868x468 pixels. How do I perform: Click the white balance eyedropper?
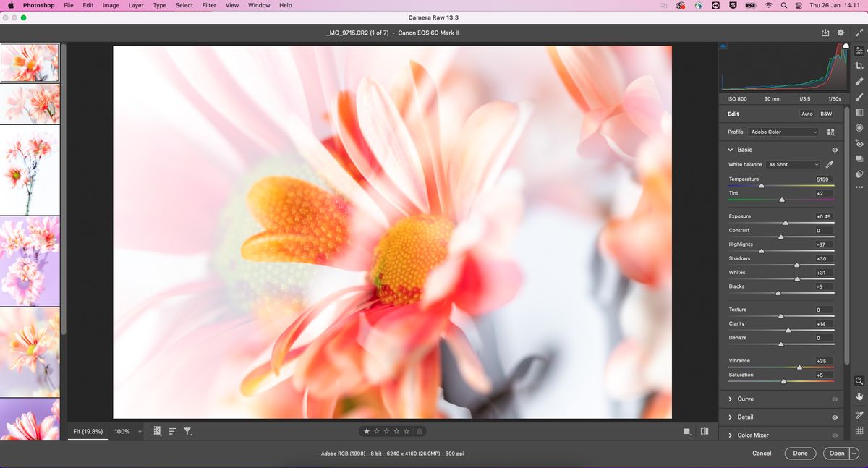pyautogui.click(x=829, y=164)
